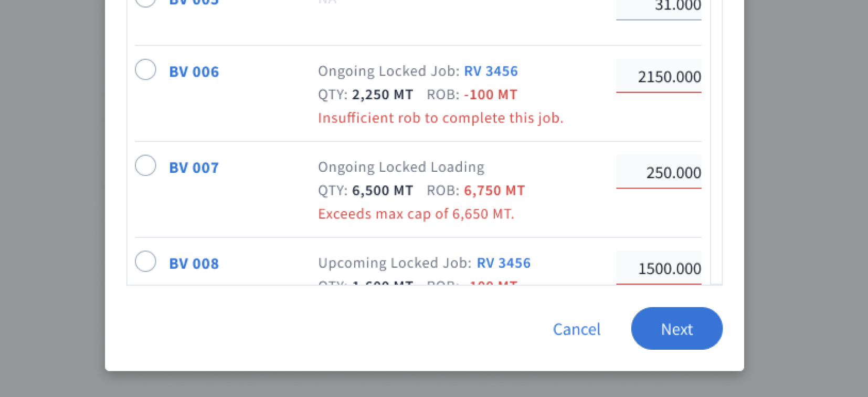Open the RV 3456 link for BV 006

(x=491, y=71)
